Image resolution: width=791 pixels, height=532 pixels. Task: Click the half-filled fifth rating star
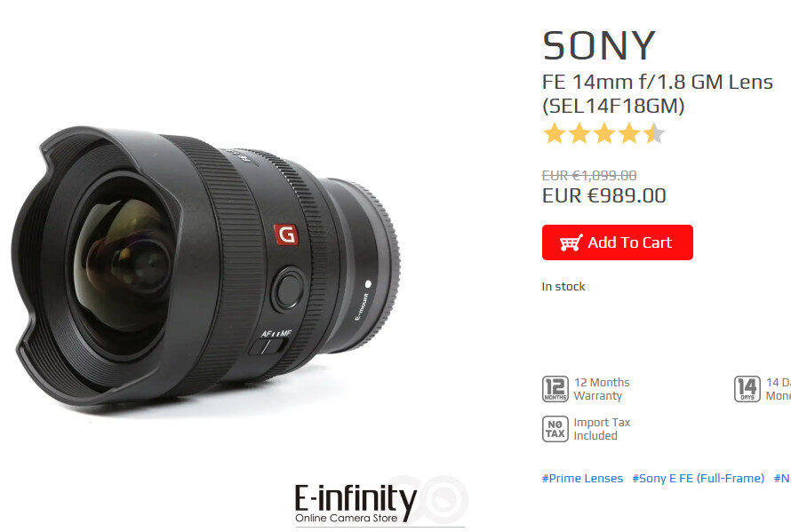click(654, 133)
